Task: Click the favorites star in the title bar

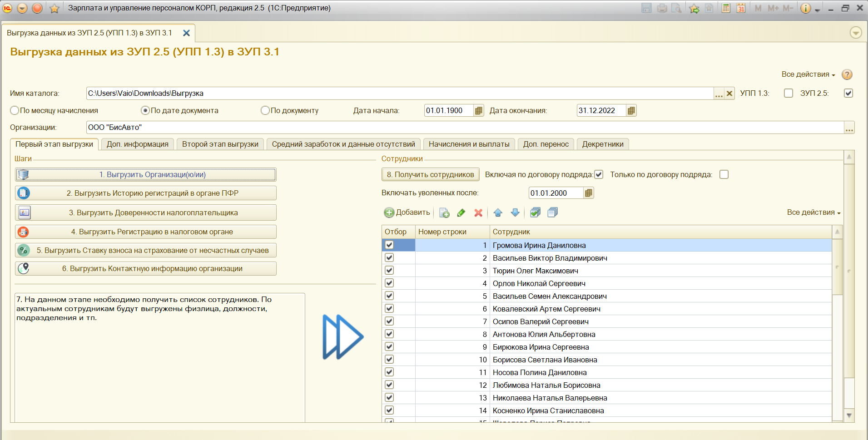Action: [55, 8]
